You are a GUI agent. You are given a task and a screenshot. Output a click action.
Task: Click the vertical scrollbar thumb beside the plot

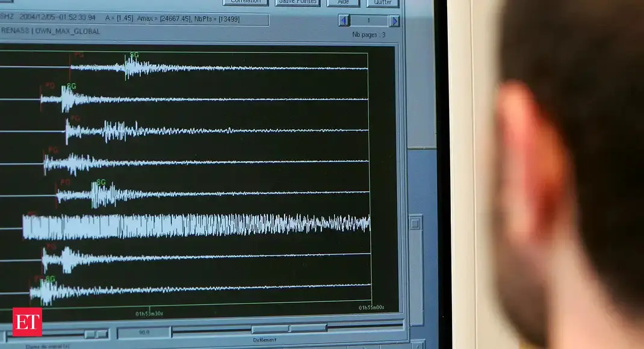coord(415,223)
